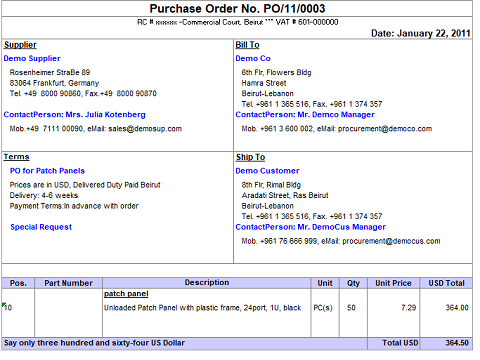The image size is (480, 360).
Task: Select the PO for Patch Panels heading
Action: [x=47, y=171]
